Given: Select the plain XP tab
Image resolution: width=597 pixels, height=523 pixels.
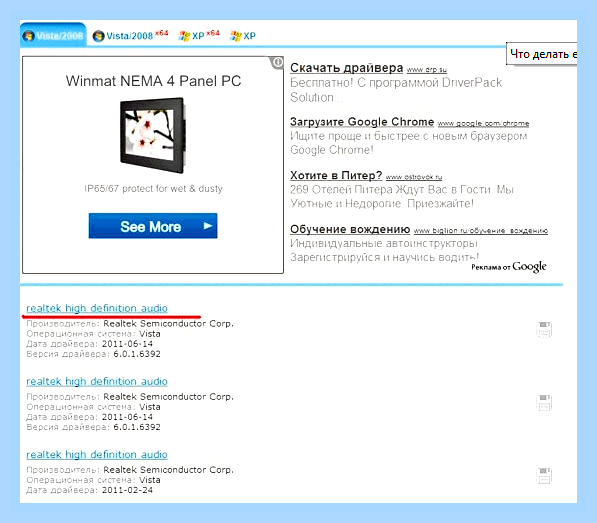Looking at the screenshot, I should [x=243, y=36].
